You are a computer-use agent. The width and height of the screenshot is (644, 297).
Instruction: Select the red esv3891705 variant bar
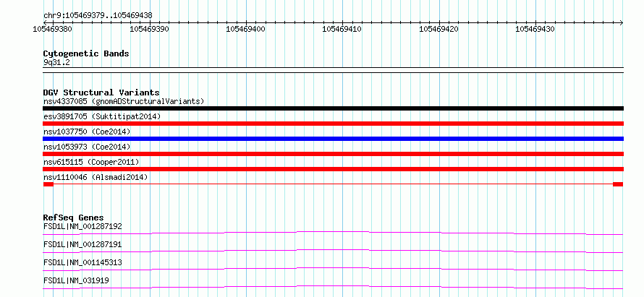333,124
